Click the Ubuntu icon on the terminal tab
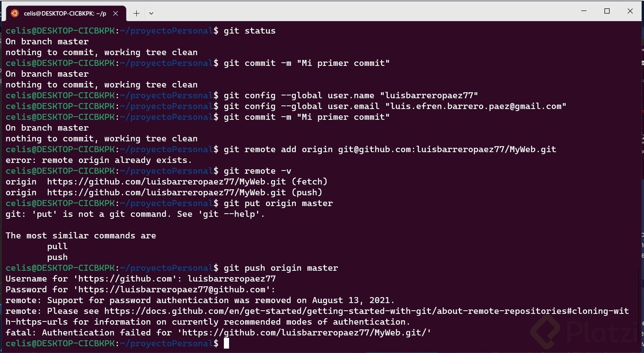The height and width of the screenshot is (353, 644). [15, 13]
